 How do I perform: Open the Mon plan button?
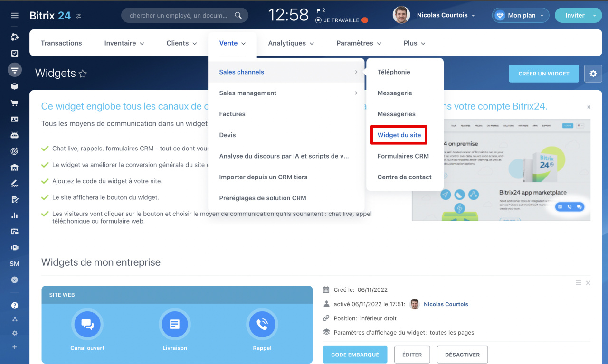pos(521,16)
